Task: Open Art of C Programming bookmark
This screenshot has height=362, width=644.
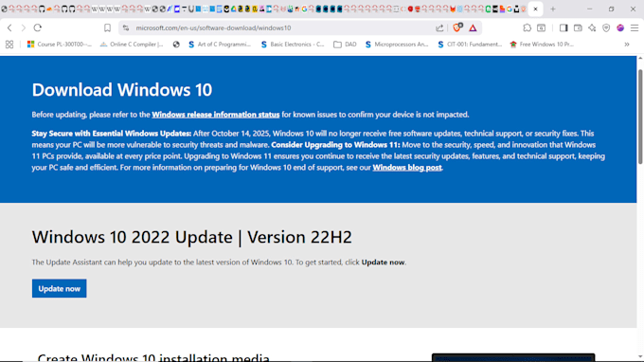Action: tap(220, 45)
